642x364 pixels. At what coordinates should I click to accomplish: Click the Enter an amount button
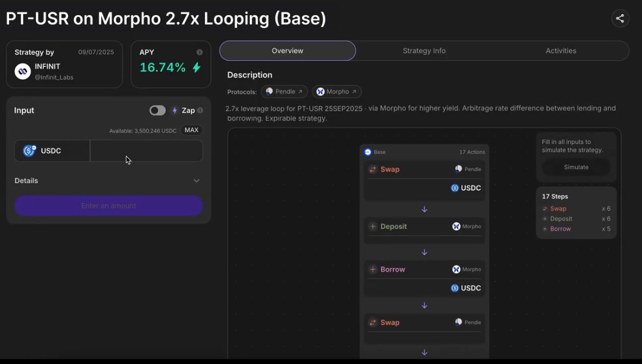(109, 206)
